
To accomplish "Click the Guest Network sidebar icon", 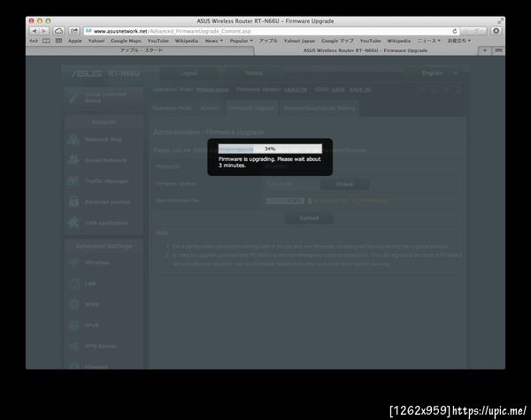I will coord(73,160).
